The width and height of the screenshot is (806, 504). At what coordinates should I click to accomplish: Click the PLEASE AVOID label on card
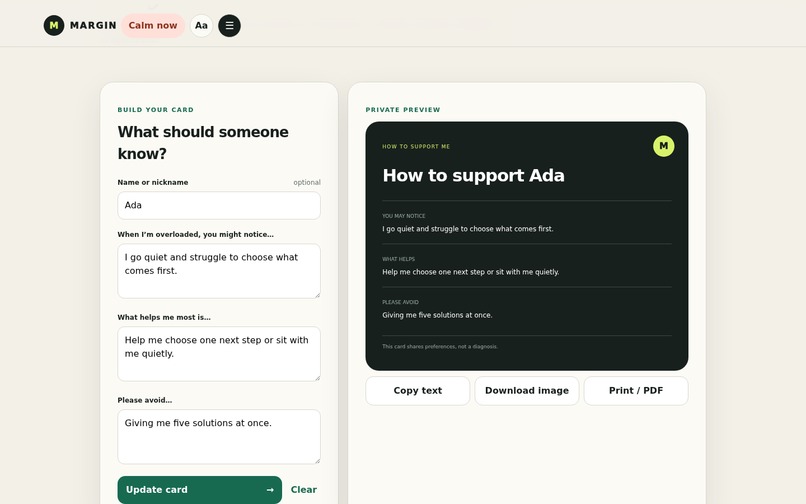(400, 302)
